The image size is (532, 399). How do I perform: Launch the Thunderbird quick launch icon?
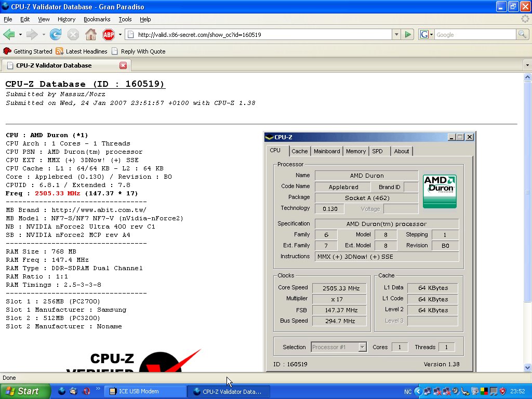pyautogui.click(x=74, y=391)
